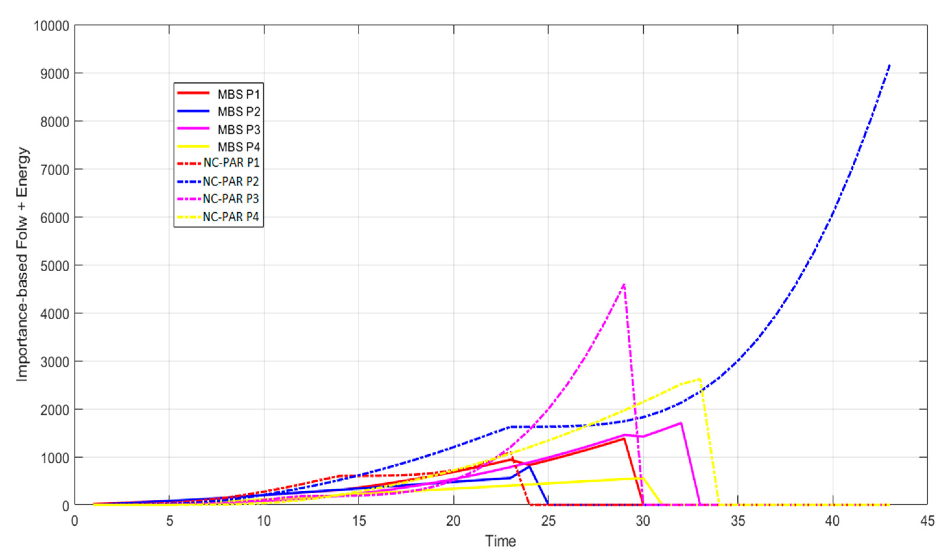Click the red solid line sample in legend

pos(193,93)
